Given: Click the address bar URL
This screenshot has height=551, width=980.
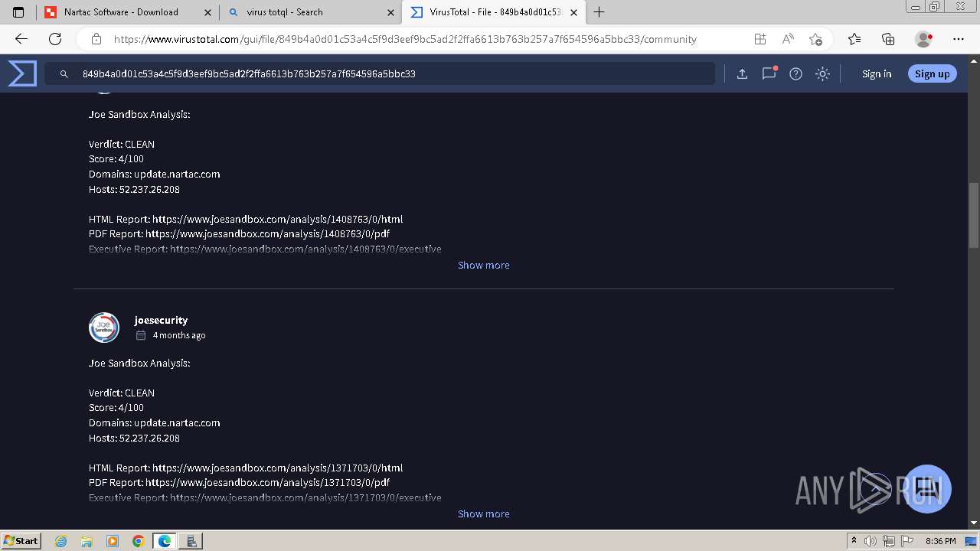Looking at the screenshot, I should tap(405, 39).
